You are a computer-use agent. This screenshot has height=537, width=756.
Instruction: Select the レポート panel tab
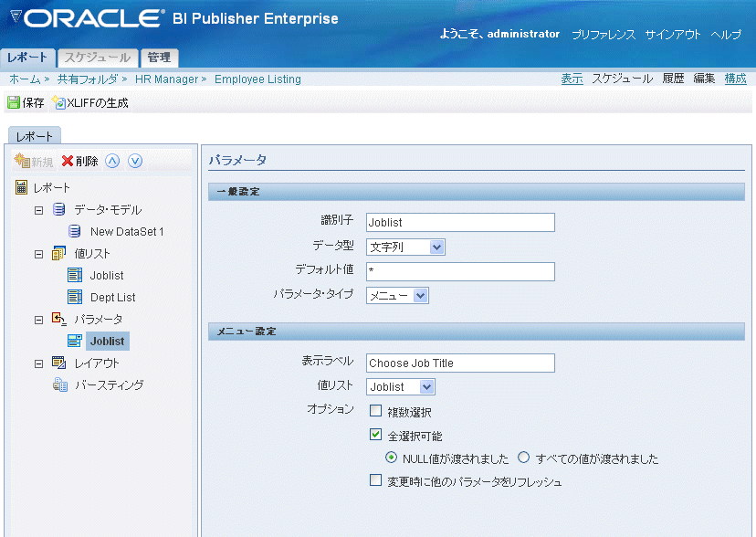[34, 136]
